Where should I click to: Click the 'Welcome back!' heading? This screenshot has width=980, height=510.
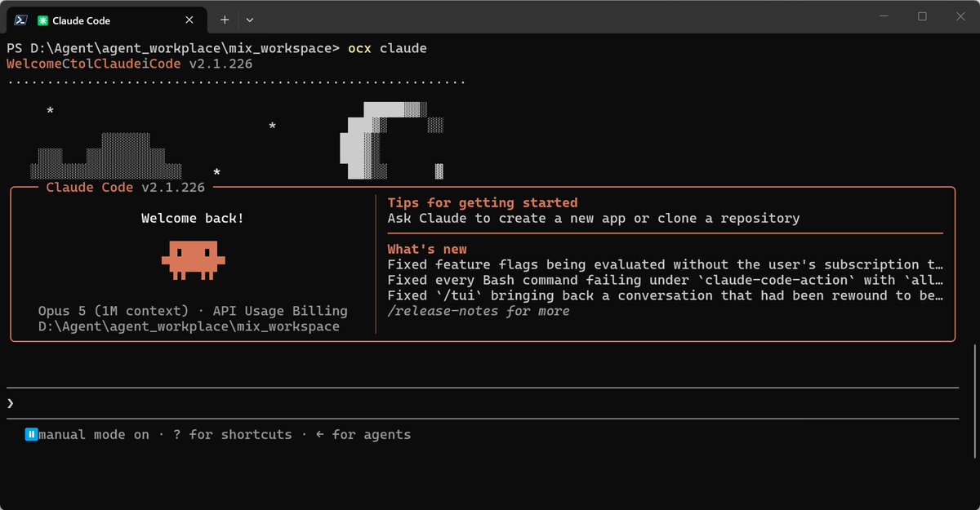[193, 218]
